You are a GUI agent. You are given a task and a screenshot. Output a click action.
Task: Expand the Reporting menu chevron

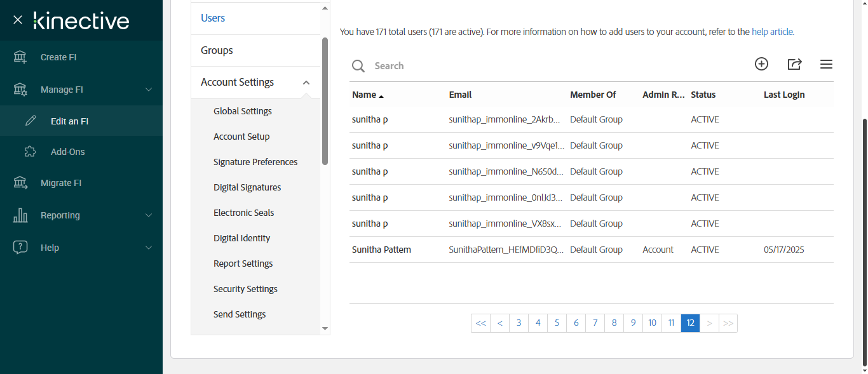(149, 215)
